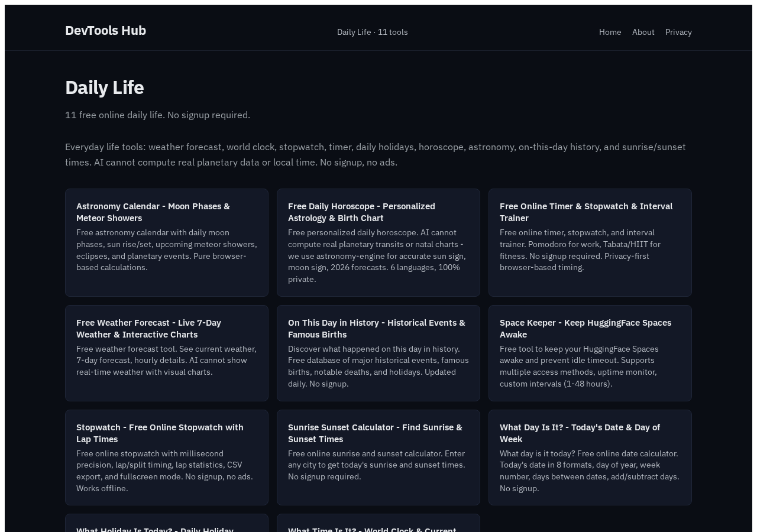Click the 'Daily Life' page heading
757x532 pixels.
pos(105,87)
